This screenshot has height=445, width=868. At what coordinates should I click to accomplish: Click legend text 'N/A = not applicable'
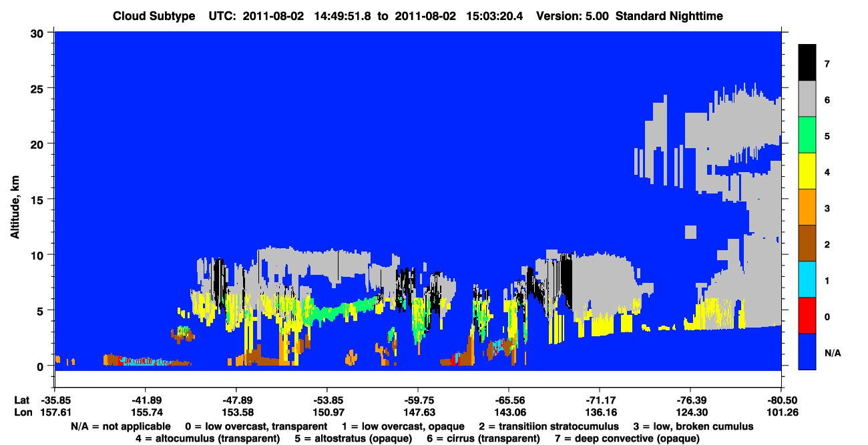(x=120, y=426)
